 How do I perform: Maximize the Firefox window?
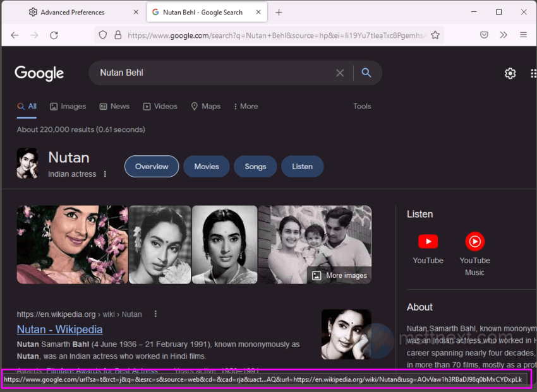499,12
